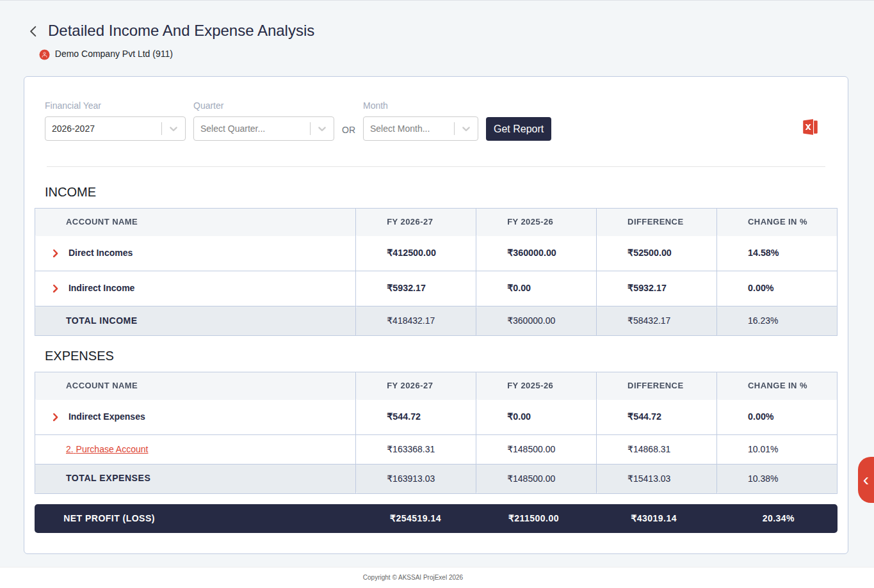Click Direct Incomes difference ₹52500.00
Screen dimensions: 874x588
click(x=649, y=253)
